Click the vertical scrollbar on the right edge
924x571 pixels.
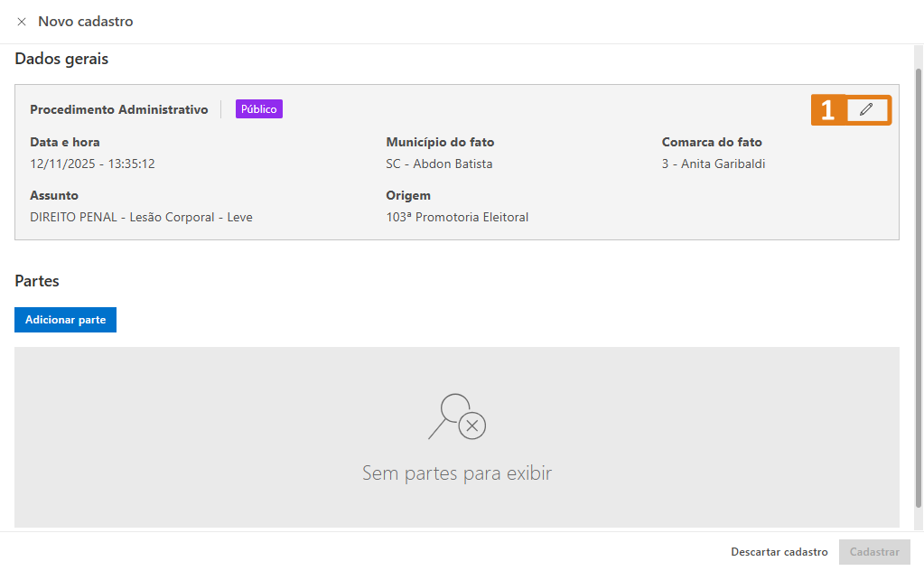coord(918,271)
